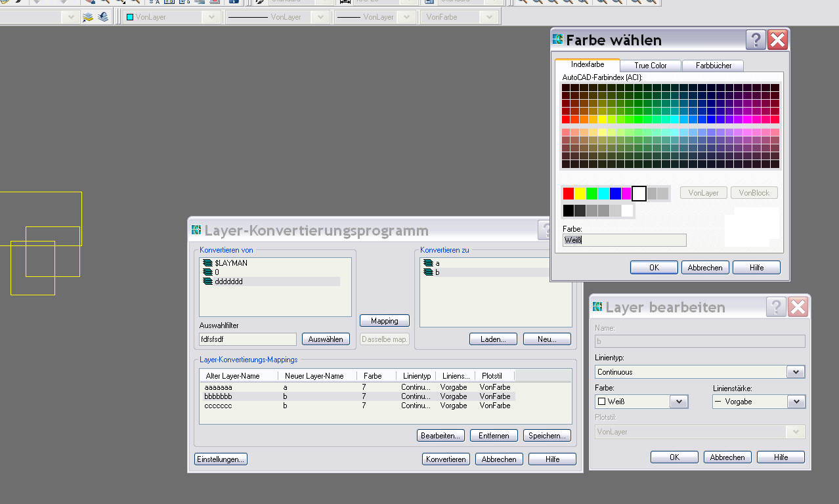Click the Farbe text field showing Weiß
This screenshot has height=504, width=839.
coord(624,240)
